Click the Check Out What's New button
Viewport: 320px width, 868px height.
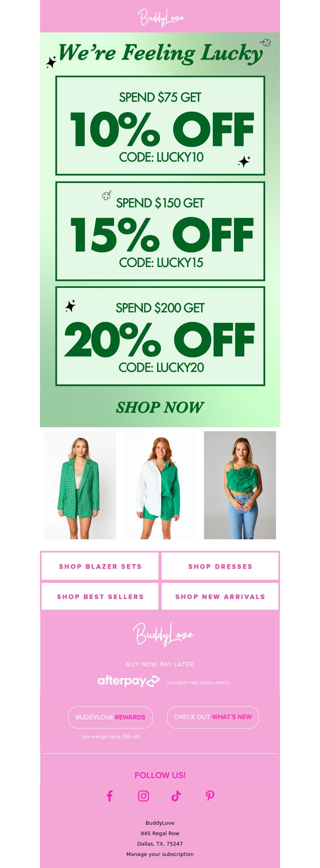pos(213,717)
